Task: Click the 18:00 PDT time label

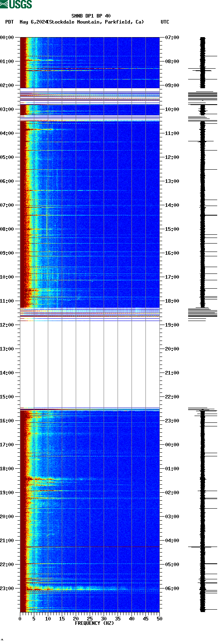Action: pyautogui.click(x=7, y=469)
